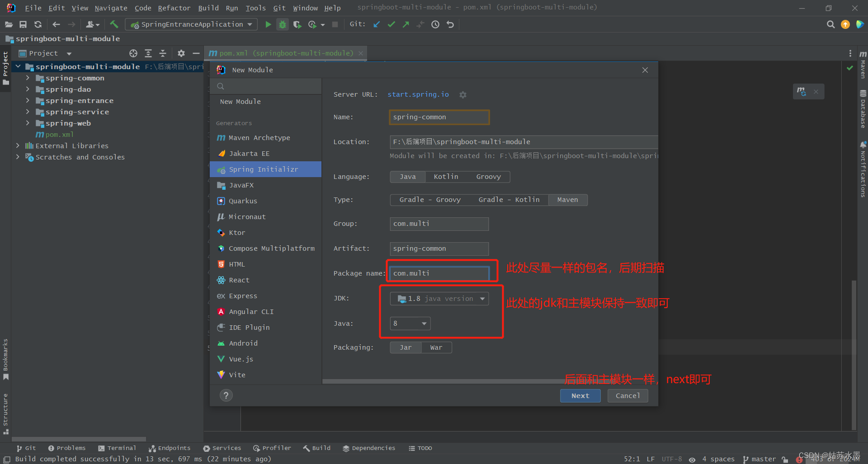Click the editor vertical scrollbar
Viewport: 868px width, 464px height.
coord(854,355)
